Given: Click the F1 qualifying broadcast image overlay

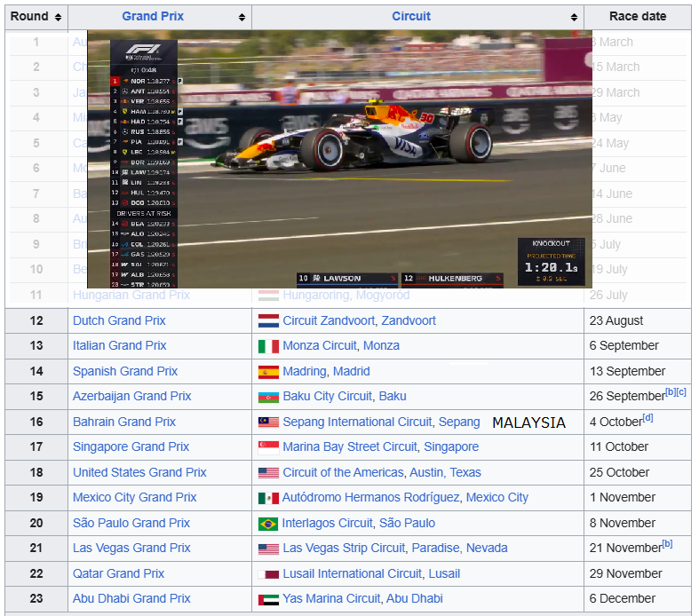Looking at the screenshot, I should [339, 160].
